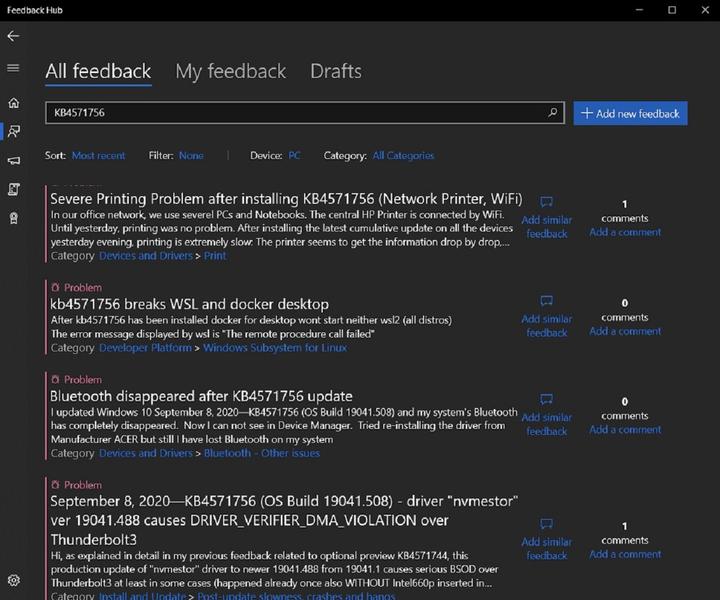Open the hamburger navigation menu
Viewport: 720px width, 600px height.
click(x=13, y=68)
